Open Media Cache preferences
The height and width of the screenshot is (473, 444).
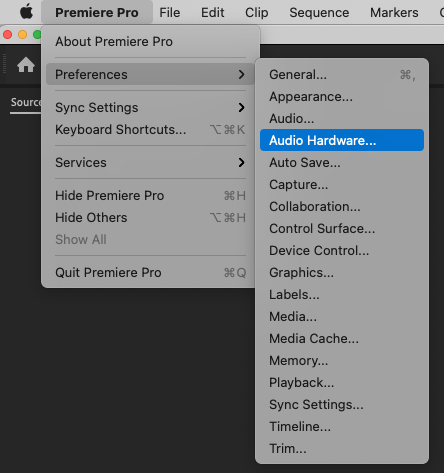pos(342,338)
